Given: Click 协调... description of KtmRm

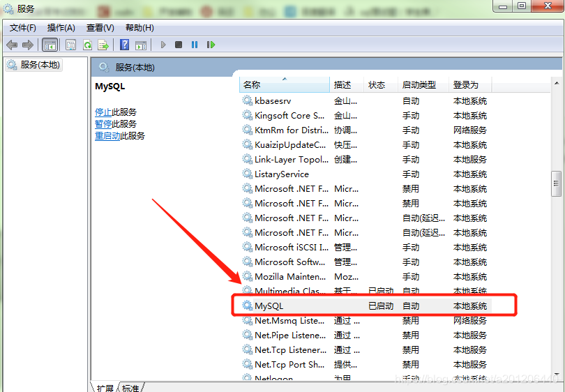Looking at the screenshot, I should pos(345,130).
